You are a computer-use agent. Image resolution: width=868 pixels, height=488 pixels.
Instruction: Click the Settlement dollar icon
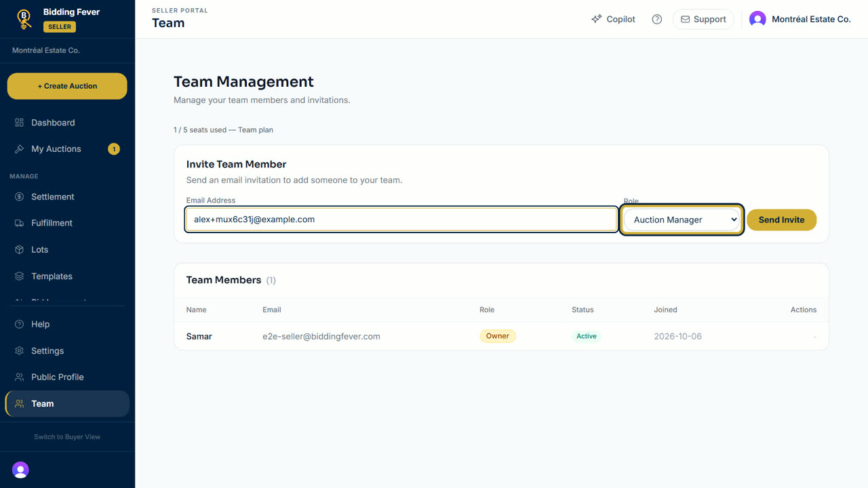pos(19,197)
